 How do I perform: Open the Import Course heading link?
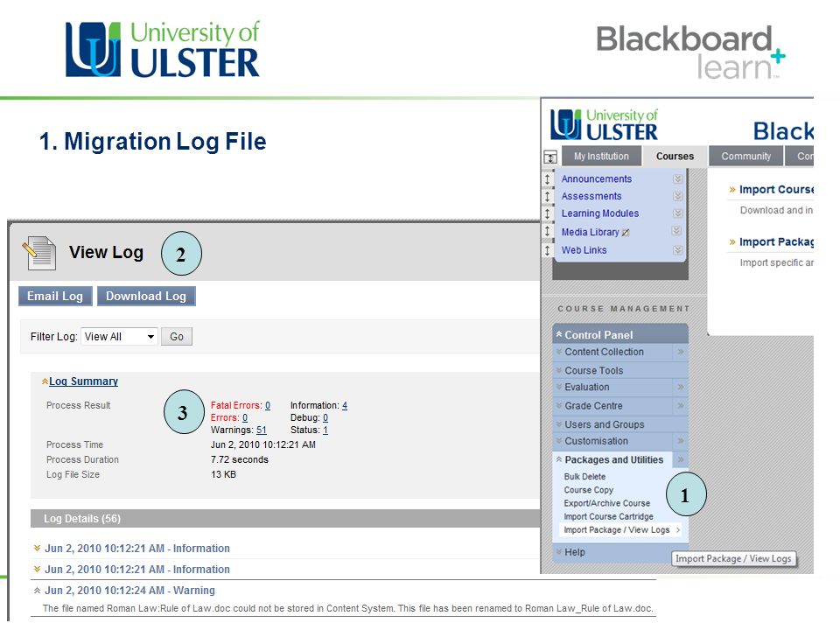[776, 190]
